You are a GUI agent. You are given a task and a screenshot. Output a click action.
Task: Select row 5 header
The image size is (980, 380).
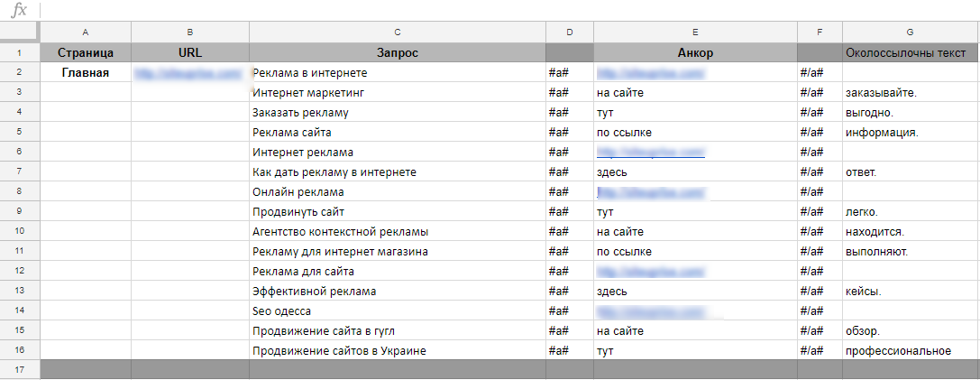19,132
